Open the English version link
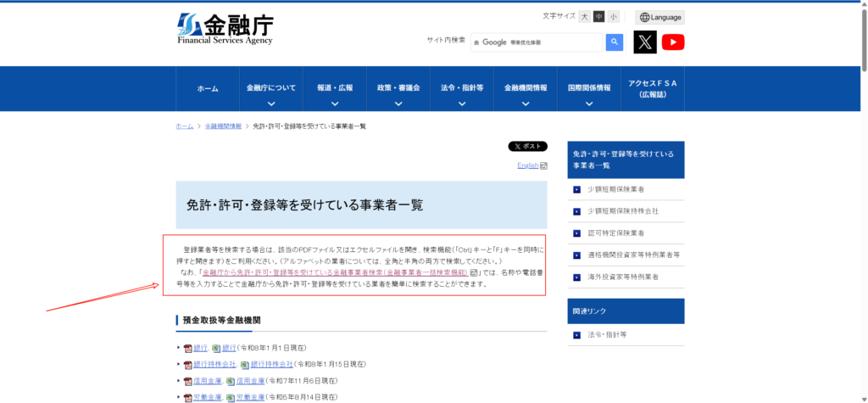 point(528,165)
